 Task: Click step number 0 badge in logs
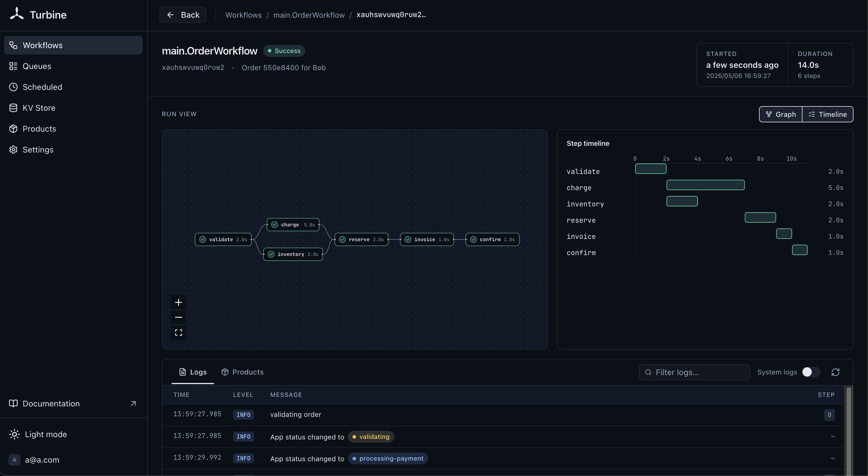(829, 415)
